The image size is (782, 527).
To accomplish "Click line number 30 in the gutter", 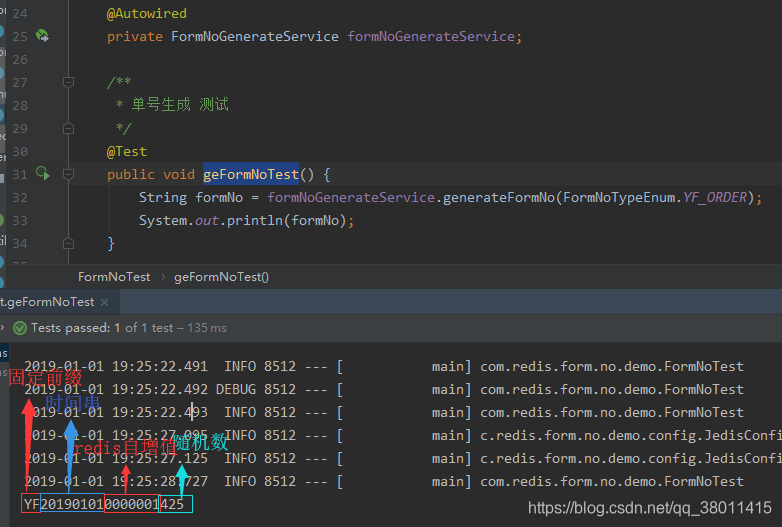I will coord(20,152).
